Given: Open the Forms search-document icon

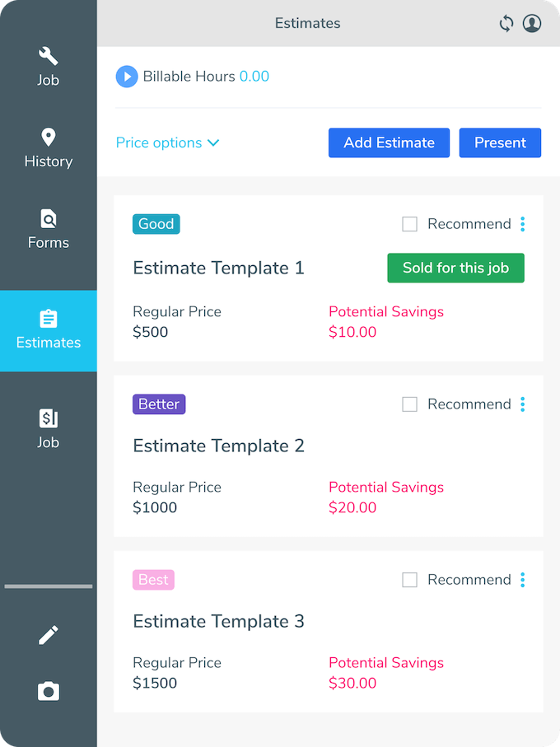Looking at the screenshot, I should click(48, 219).
